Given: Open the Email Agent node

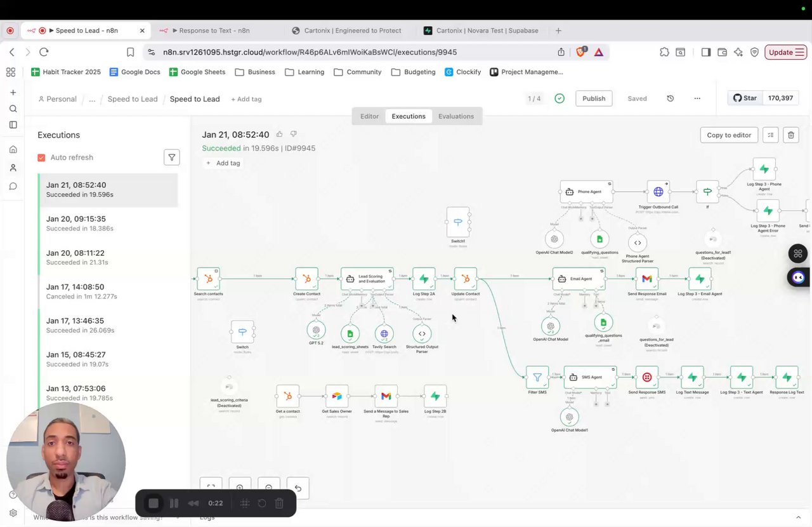Looking at the screenshot, I should pyautogui.click(x=579, y=278).
